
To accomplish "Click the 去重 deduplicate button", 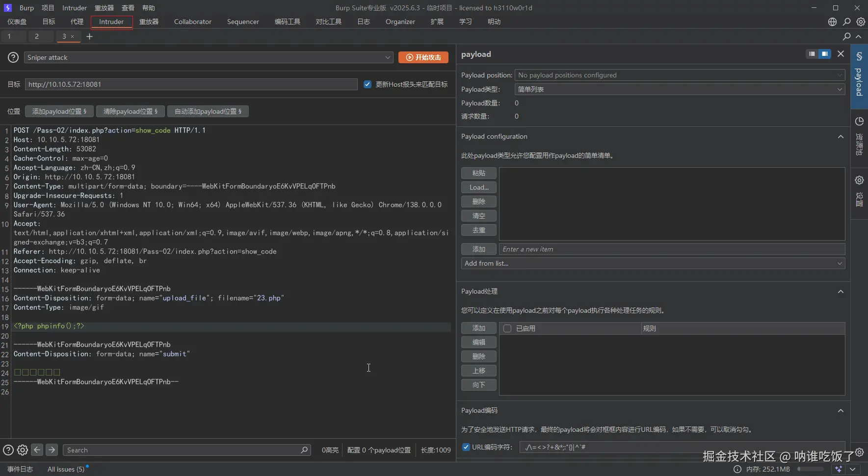I will tap(479, 230).
